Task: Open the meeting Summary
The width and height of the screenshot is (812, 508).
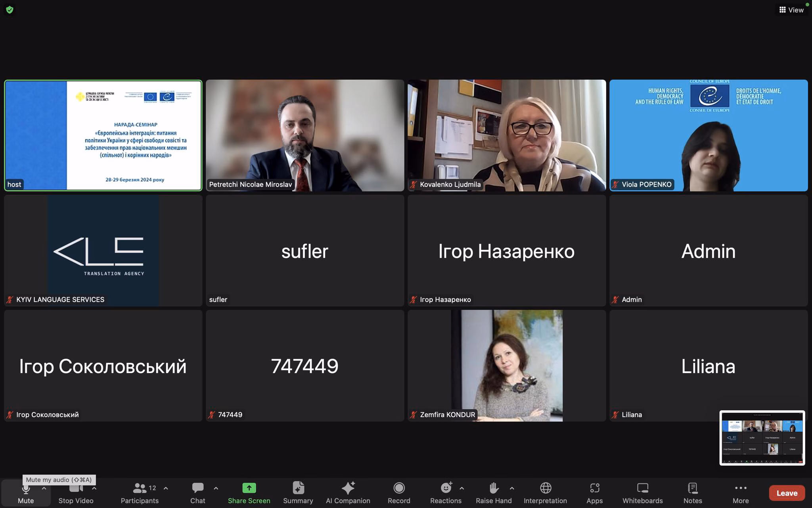Action: (298, 493)
